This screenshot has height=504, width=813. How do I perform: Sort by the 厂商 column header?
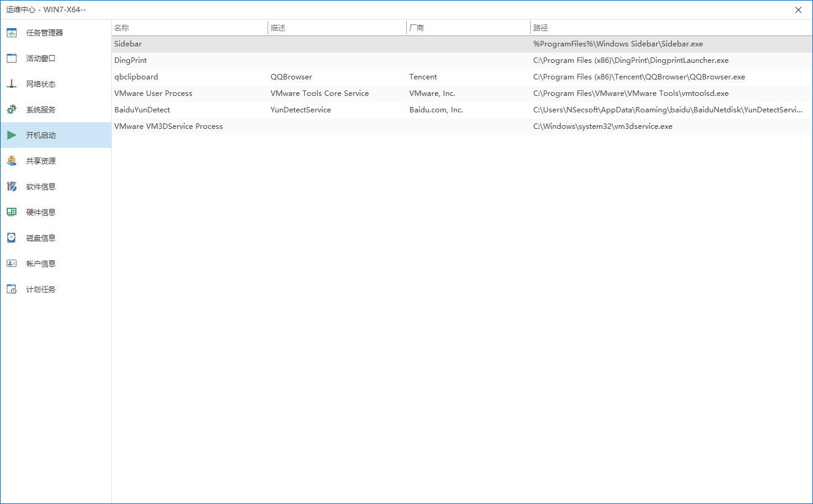468,28
